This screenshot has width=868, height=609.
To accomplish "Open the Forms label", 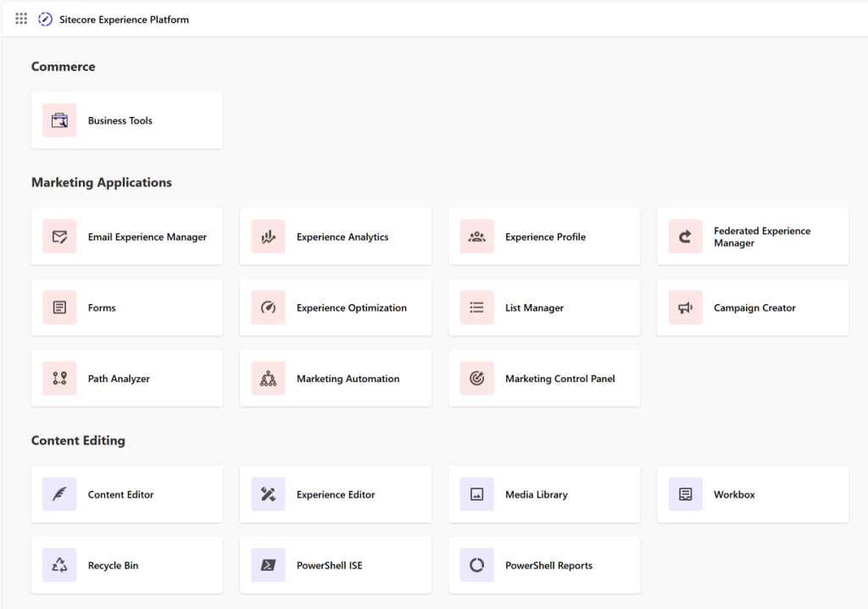I will (x=102, y=307).
